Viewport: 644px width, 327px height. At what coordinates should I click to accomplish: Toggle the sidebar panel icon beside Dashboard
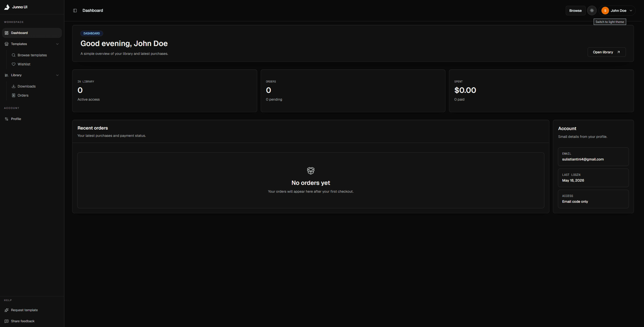pyautogui.click(x=75, y=11)
